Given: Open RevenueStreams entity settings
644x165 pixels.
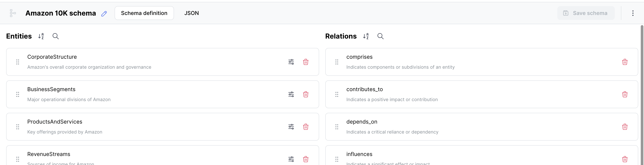Looking at the screenshot, I should (291, 159).
